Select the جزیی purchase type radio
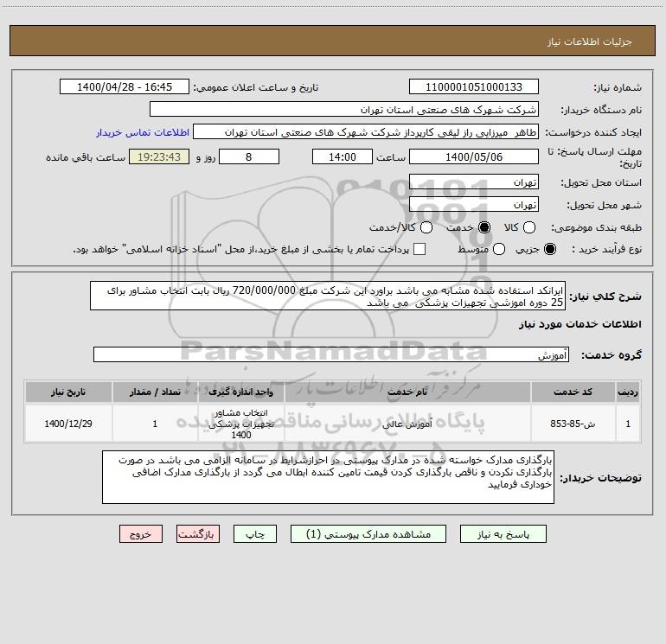The image size is (666, 644). click(550, 249)
